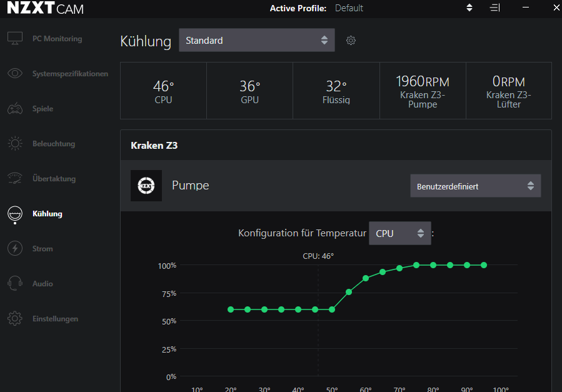Click the pump curve point at 50°

click(x=332, y=309)
